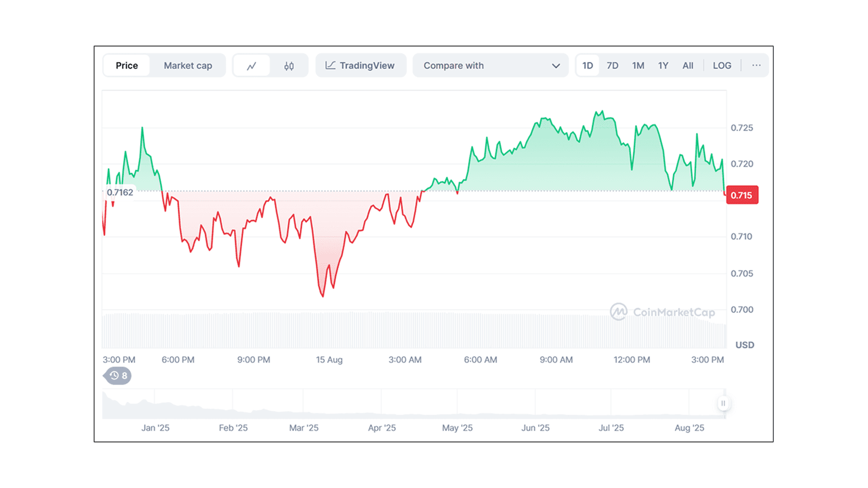
Task: Click the 12:00 PM time label
Action: pos(631,360)
